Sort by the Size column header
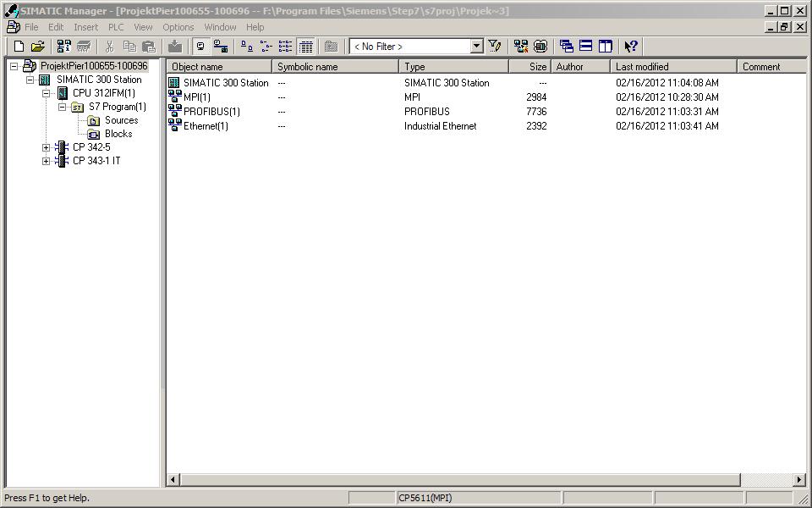 [x=529, y=66]
